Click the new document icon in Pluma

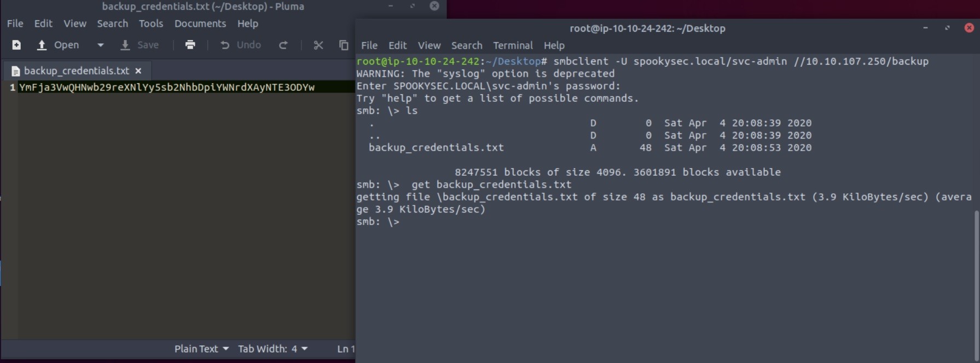pyautogui.click(x=16, y=45)
